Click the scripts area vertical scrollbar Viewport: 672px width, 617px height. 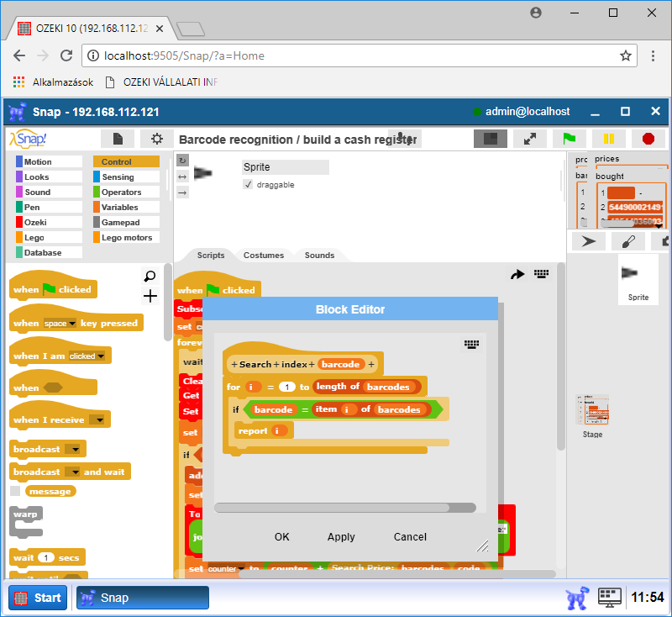(560, 356)
